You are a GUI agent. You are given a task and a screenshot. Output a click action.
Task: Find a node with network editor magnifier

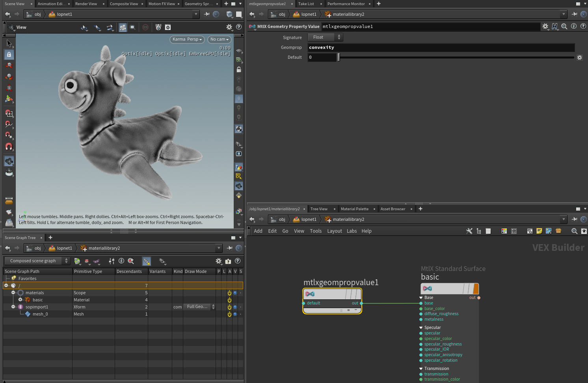(575, 231)
